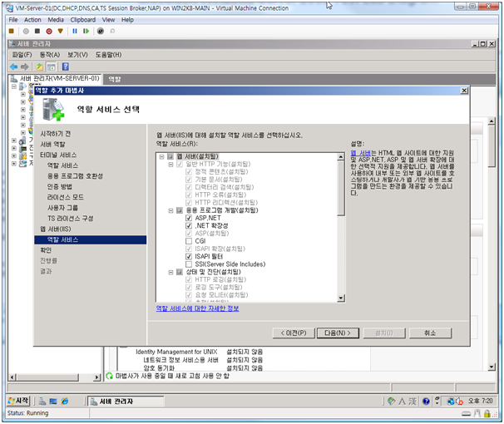504x424 pixels.
Task: Click the orange Save state icon
Action: click(60, 31)
